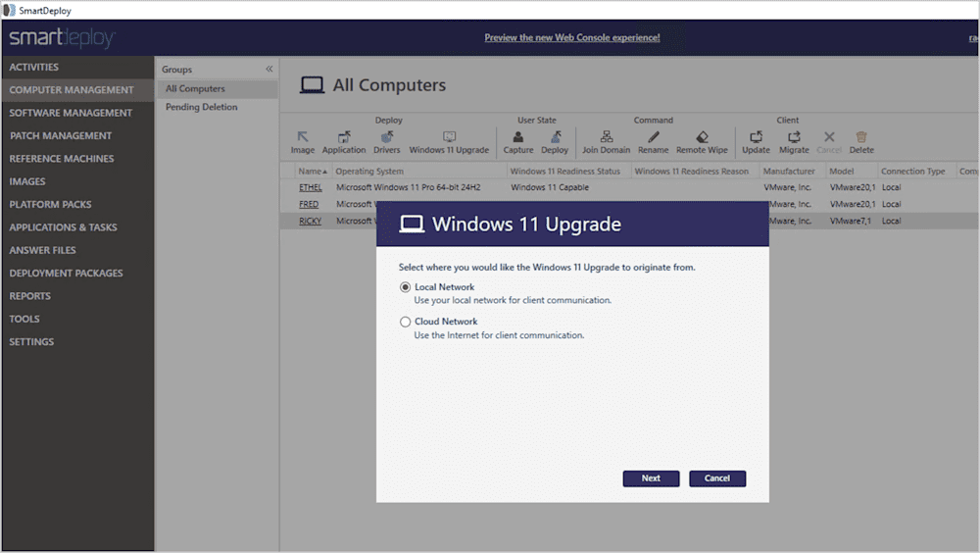Viewport: 980px width, 553px height.
Task: Open the ETHEL computer link
Action: click(310, 187)
